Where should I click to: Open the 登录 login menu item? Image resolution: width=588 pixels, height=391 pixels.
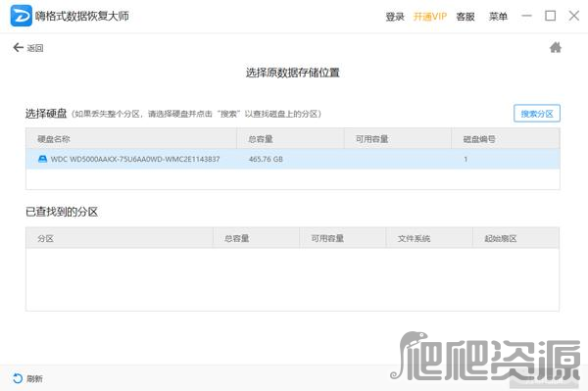coord(395,17)
